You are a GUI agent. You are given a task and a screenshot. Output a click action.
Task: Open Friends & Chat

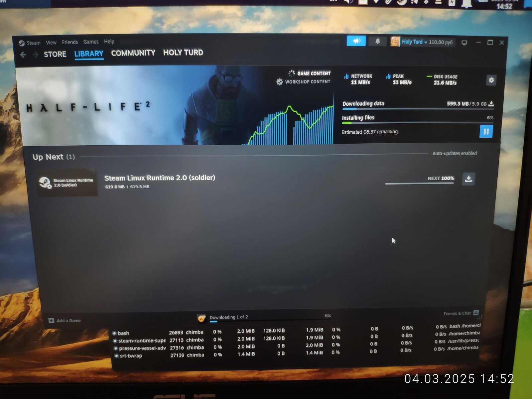pos(461,313)
